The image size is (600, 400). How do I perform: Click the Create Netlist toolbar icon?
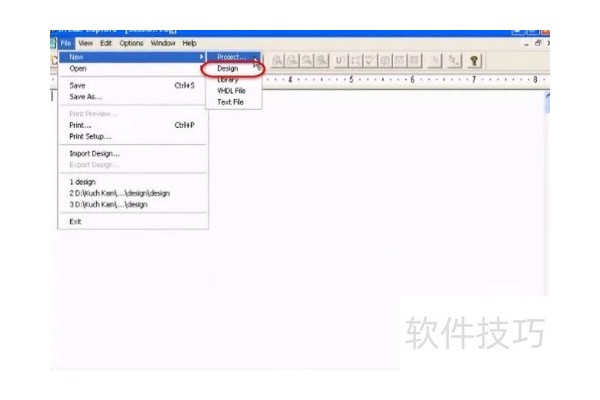pyautogui.click(x=385, y=61)
